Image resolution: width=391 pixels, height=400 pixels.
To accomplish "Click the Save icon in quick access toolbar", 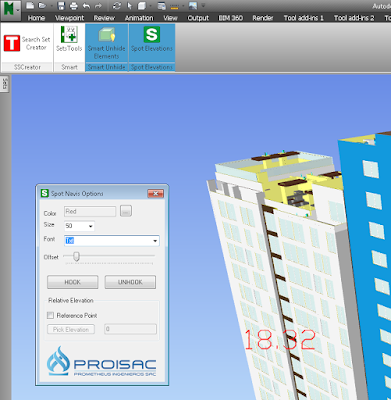I will tap(61, 6).
